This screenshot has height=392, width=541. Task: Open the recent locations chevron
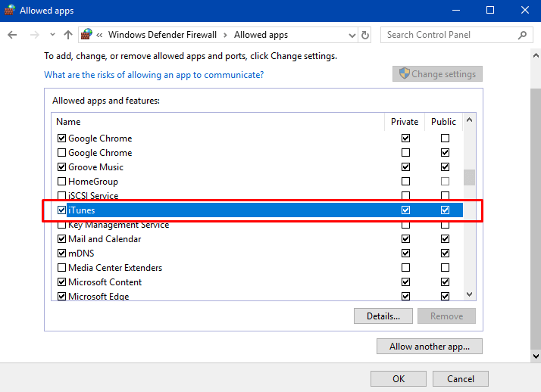52,35
